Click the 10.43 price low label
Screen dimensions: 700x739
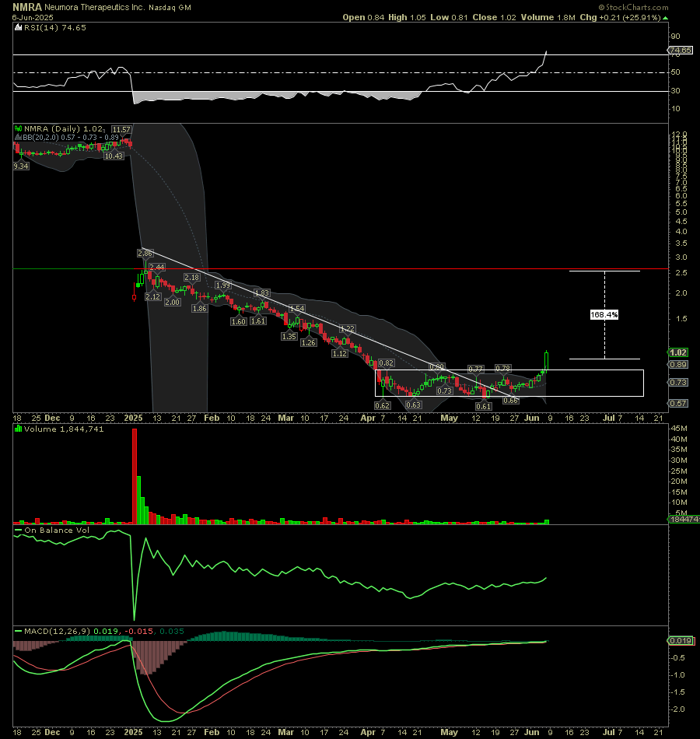point(114,156)
